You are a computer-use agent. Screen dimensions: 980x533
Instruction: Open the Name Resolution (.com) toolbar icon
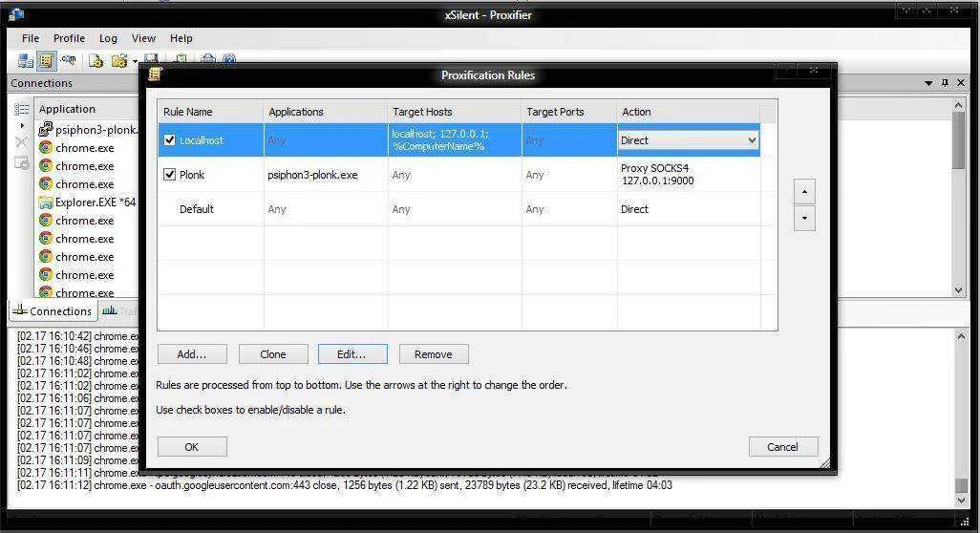(68, 60)
